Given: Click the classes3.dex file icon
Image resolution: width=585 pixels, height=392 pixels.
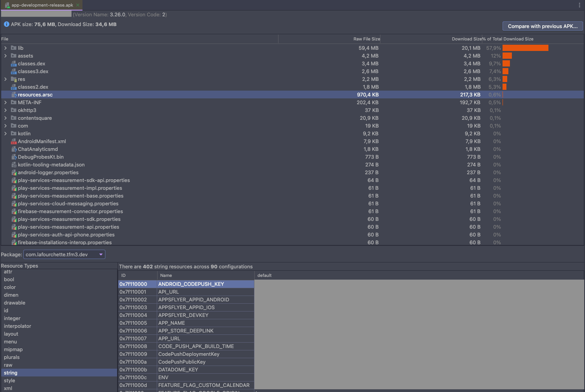Looking at the screenshot, I should click(14, 72).
